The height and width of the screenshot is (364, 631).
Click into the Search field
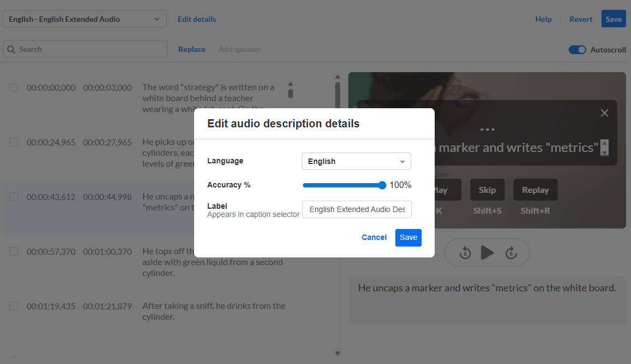point(85,49)
